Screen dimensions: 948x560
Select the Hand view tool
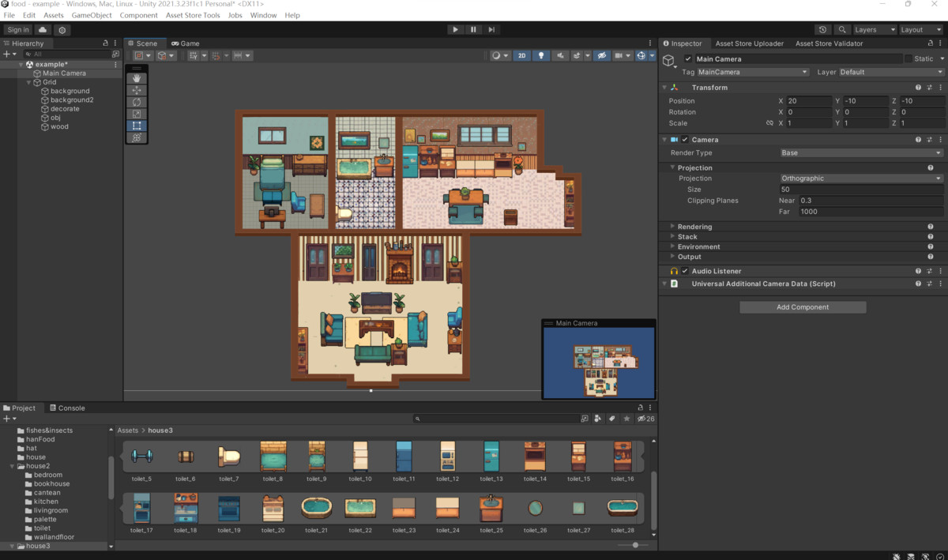137,78
